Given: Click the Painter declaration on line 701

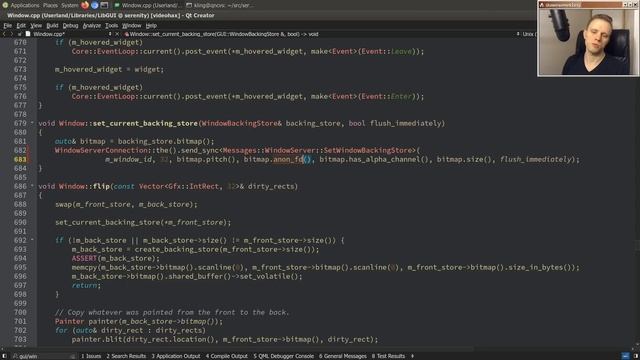Looking at the screenshot, I should point(69,321).
